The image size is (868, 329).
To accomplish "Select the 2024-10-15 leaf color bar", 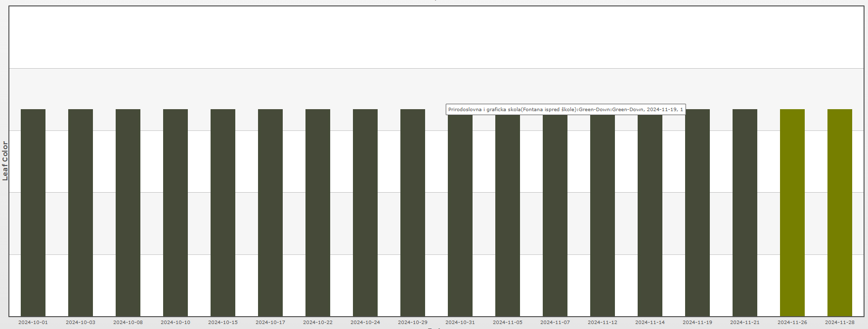I will (x=223, y=212).
